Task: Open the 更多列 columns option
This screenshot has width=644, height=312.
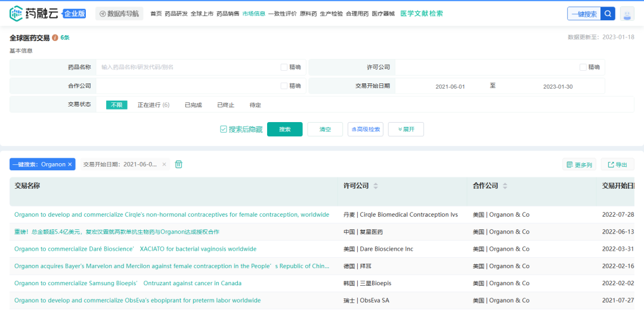Action: tap(579, 165)
